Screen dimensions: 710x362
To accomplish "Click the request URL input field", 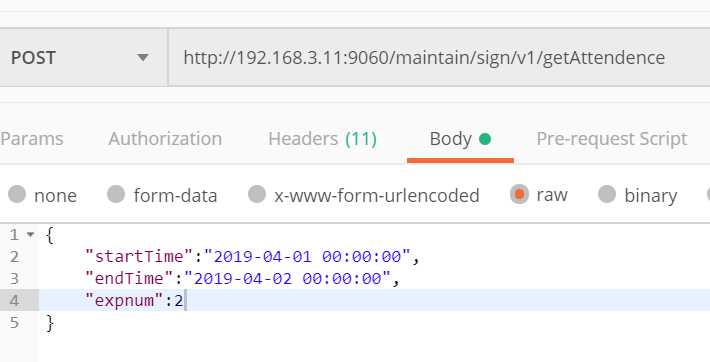I will pyautogui.click(x=439, y=58).
